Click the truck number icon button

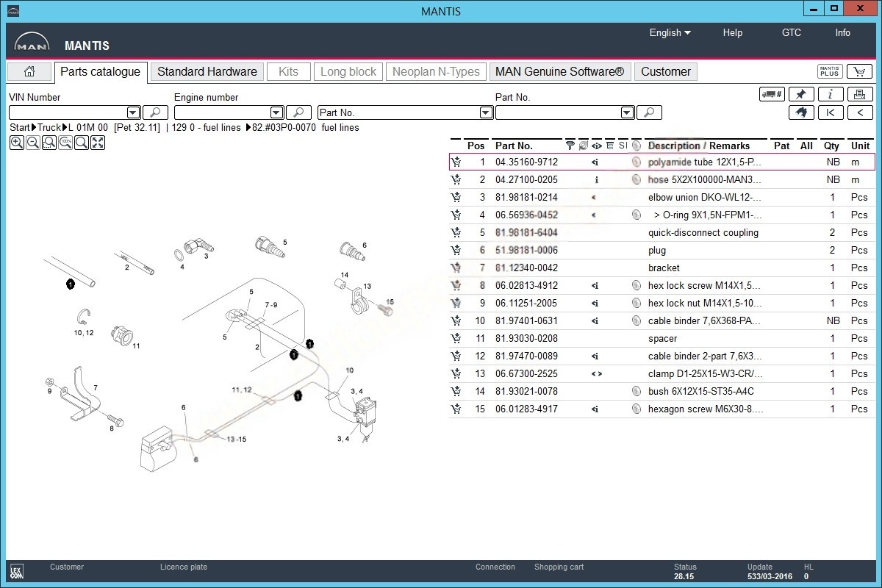point(772,94)
